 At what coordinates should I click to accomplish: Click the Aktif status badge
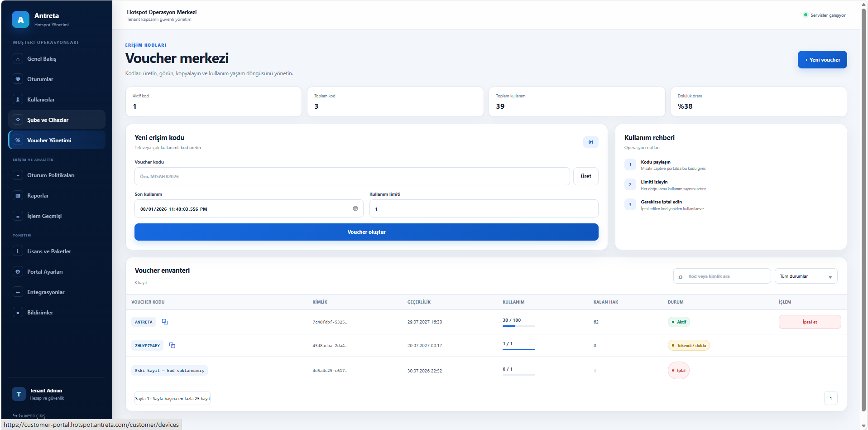click(x=679, y=322)
